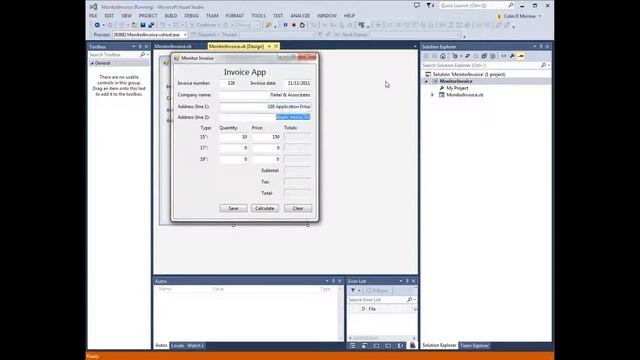Switch to the Locals tab
This screenshot has width=640, height=360.
click(178, 346)
